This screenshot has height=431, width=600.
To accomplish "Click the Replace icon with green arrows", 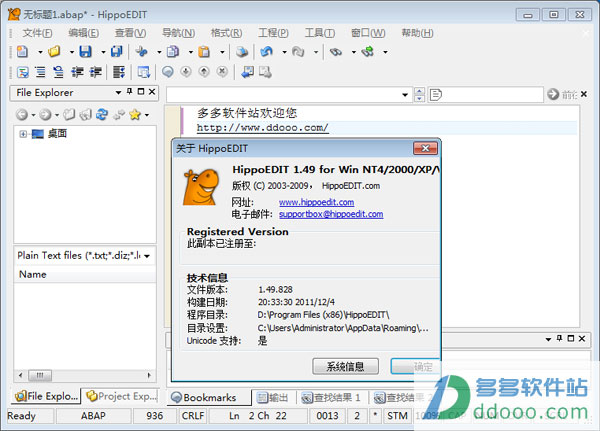I will 368,52.
